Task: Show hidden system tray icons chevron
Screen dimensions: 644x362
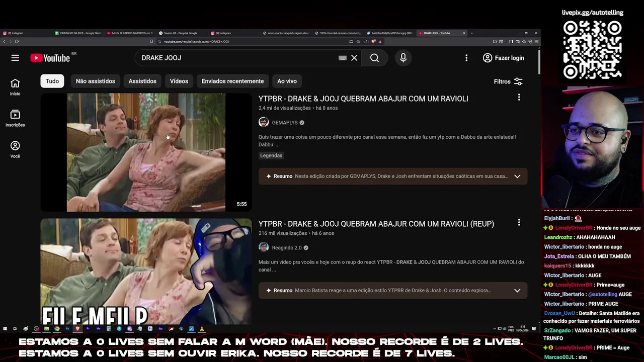Action: tap(494, 329)
